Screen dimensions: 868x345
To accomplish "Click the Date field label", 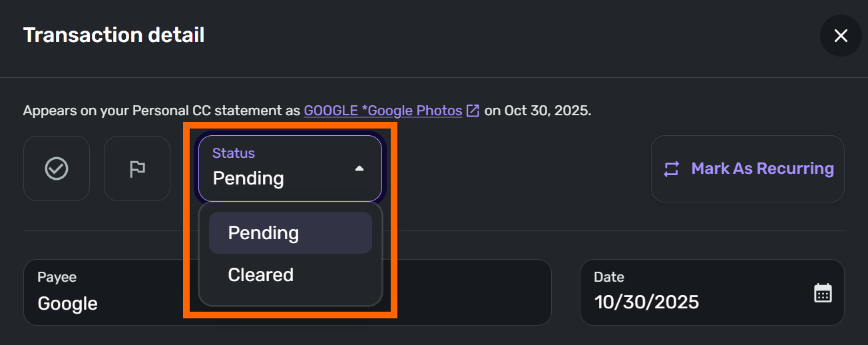I will click(x=609, y=277).
